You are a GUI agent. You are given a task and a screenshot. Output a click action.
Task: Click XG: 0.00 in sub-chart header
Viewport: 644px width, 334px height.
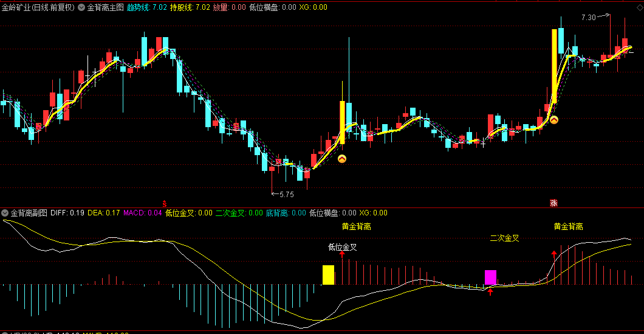click(x=374, y=213)
